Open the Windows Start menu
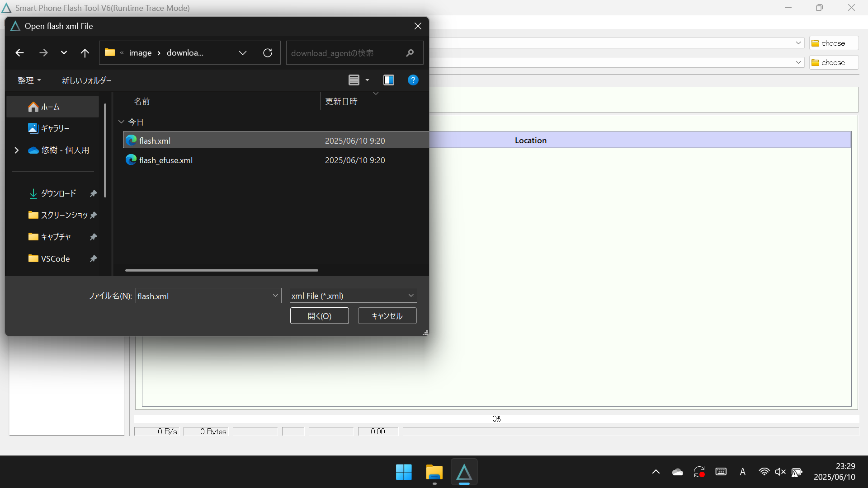The height and width of the screenshot is (488, 868). [x=404, y=471]
